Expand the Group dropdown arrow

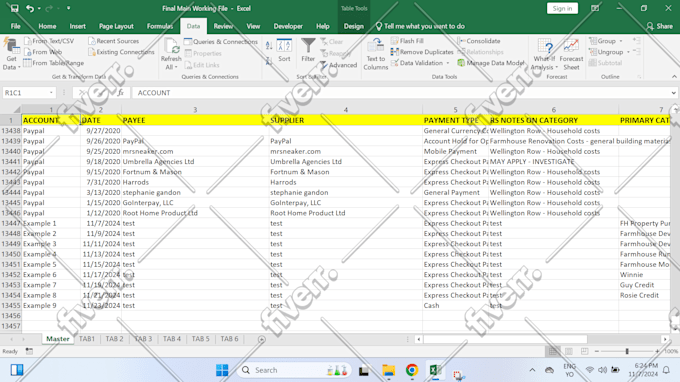[621, 41]
